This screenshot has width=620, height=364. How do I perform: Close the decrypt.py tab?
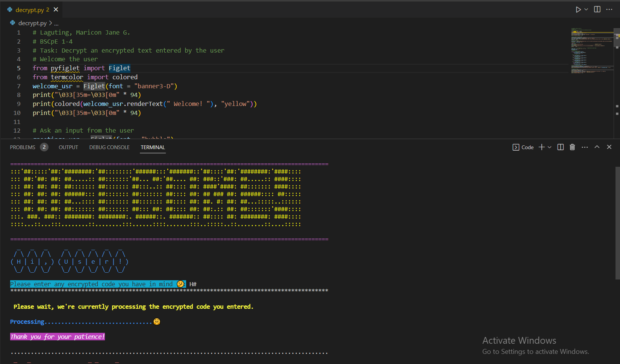pyautogui.click(x=56, y=9)
